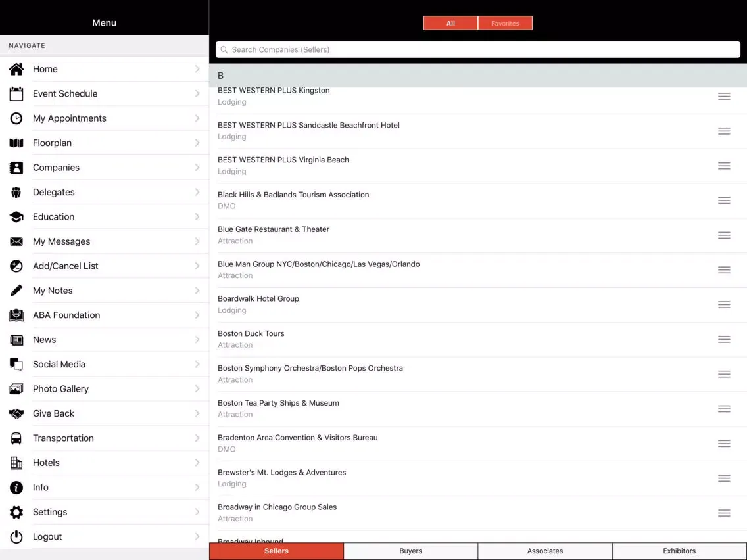Tap the handle icon for Boardwalk Hotel Group

pyautogui.click(x=724, y=305)
